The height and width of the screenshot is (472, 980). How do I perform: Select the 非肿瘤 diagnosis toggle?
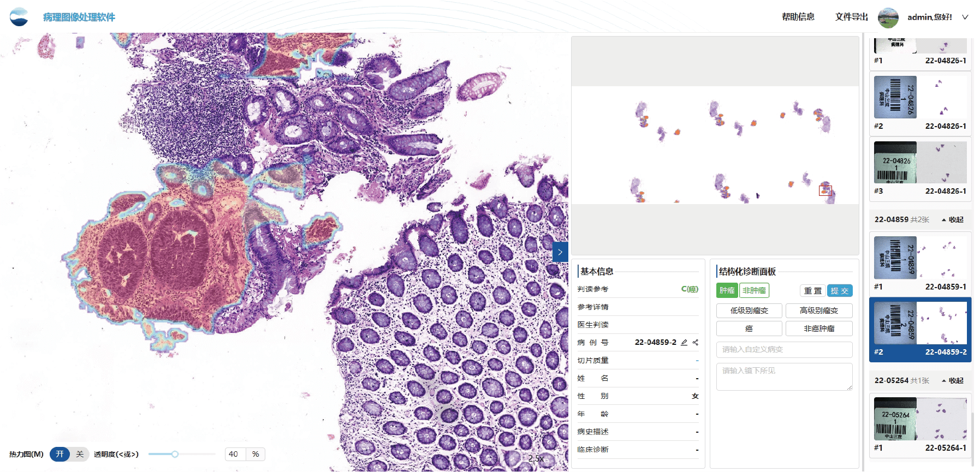[754, 290]
